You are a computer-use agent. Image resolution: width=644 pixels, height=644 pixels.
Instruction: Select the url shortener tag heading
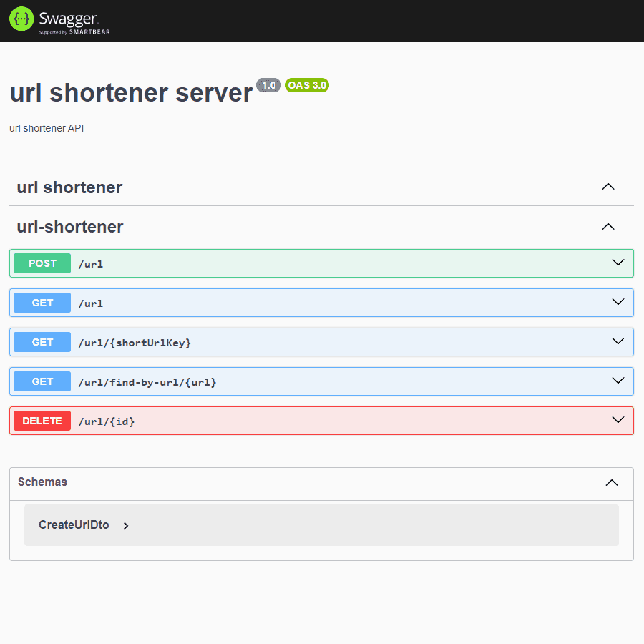point(69,187)
